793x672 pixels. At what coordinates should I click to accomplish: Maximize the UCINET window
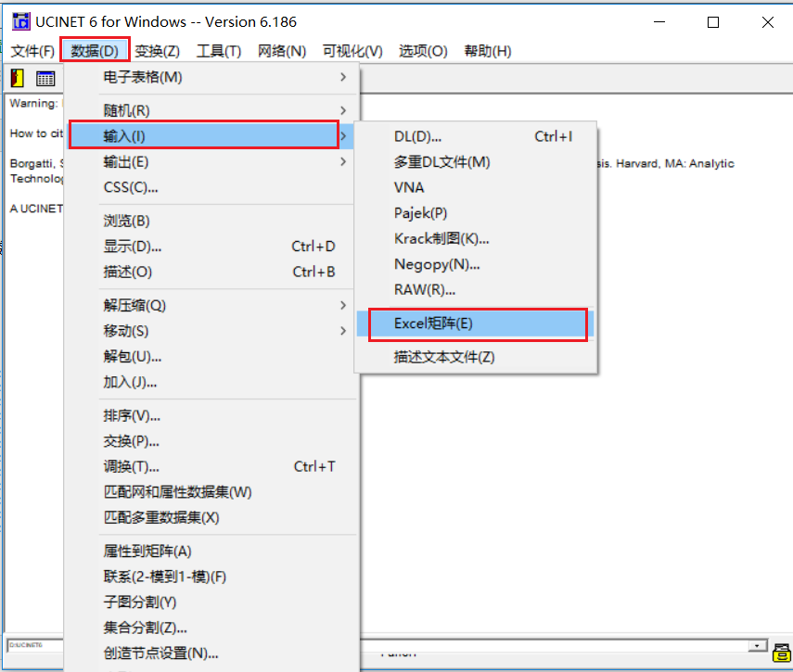coord(713,22)
